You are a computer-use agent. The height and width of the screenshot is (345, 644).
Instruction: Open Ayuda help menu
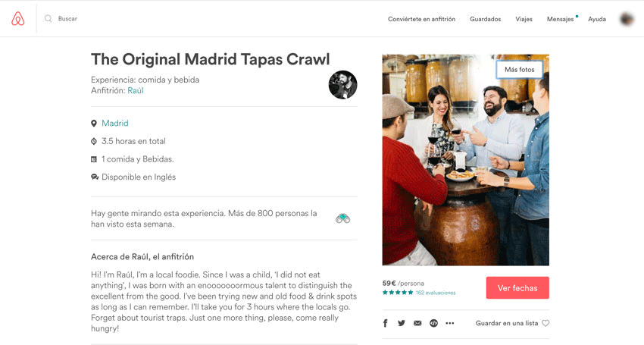[x=597, y=19]
